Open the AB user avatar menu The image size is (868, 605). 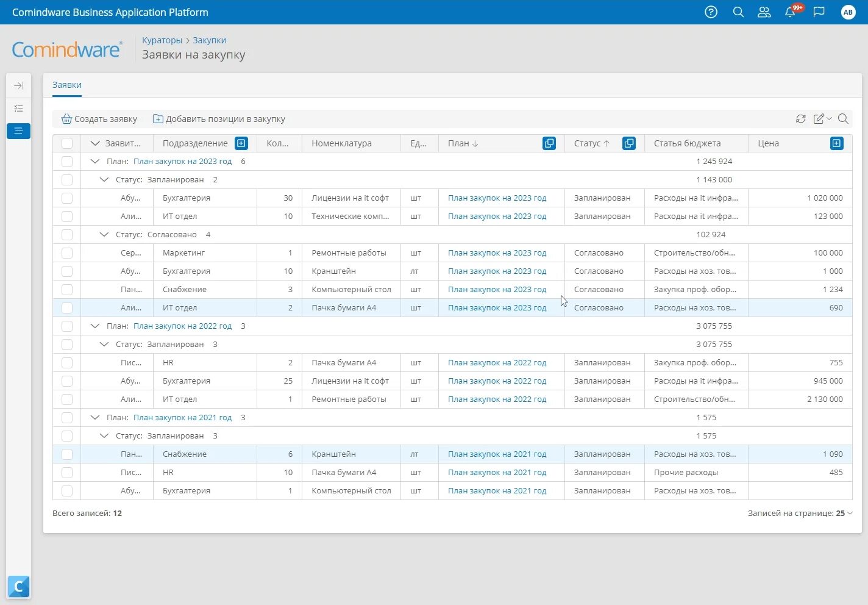(848, 12)
